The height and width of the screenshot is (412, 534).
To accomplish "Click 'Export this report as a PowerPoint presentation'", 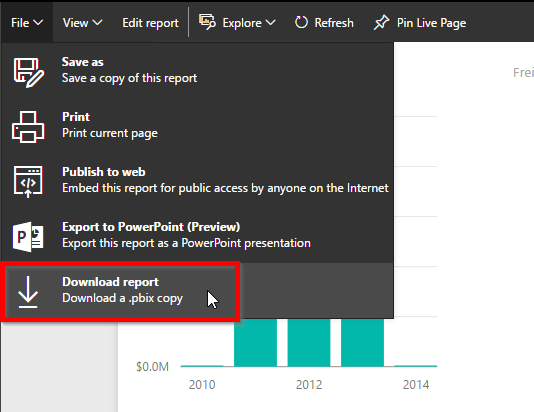I will point(186,243).
